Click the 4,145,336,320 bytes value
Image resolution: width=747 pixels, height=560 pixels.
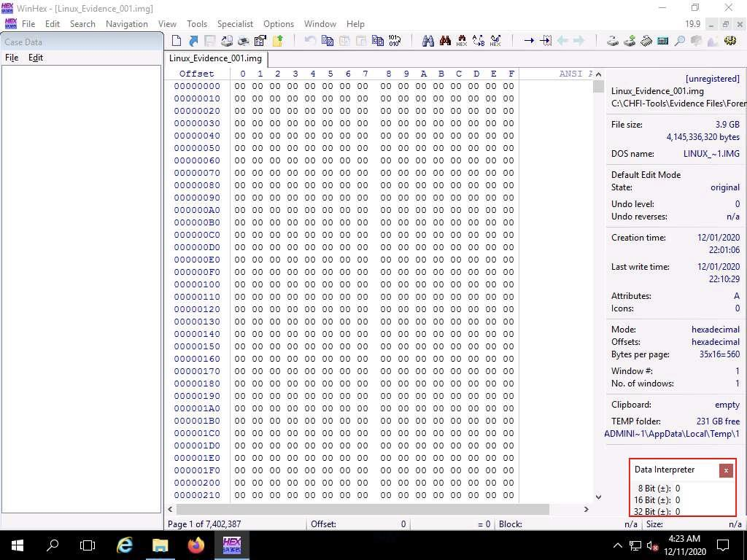point(703,137)
